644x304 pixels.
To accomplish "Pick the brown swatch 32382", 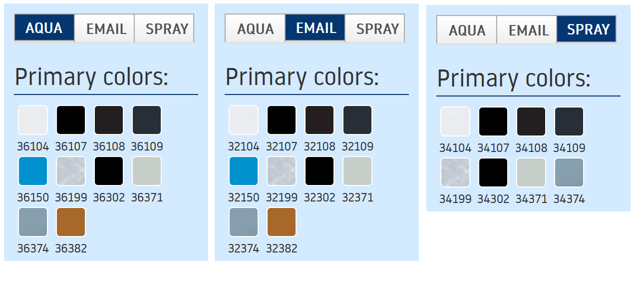I will coord(282,222).
